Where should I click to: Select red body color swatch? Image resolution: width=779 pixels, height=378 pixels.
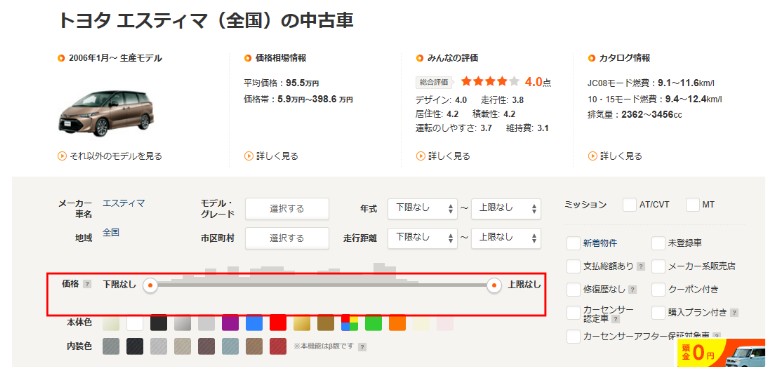[278, 322]
